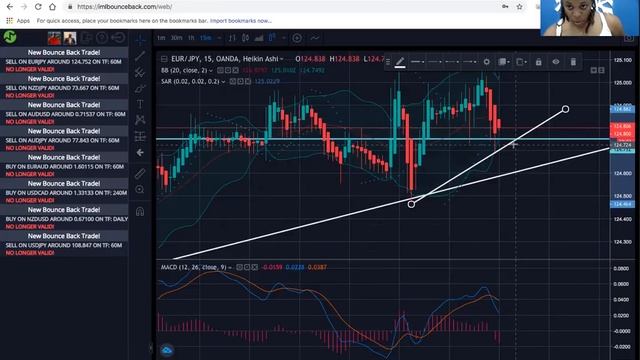Select the XABCD pattern tool
The width and height of the screenshot is (640, 360).
click(140, 120)
